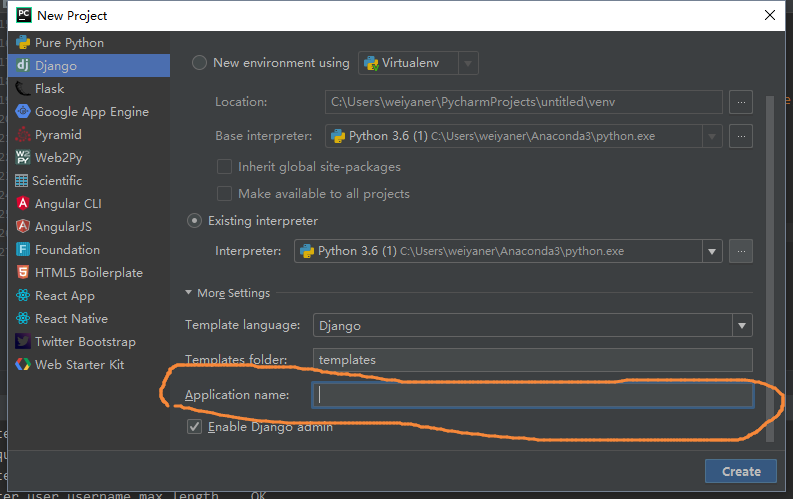Tick Make available to all projects

pos(224,194)
